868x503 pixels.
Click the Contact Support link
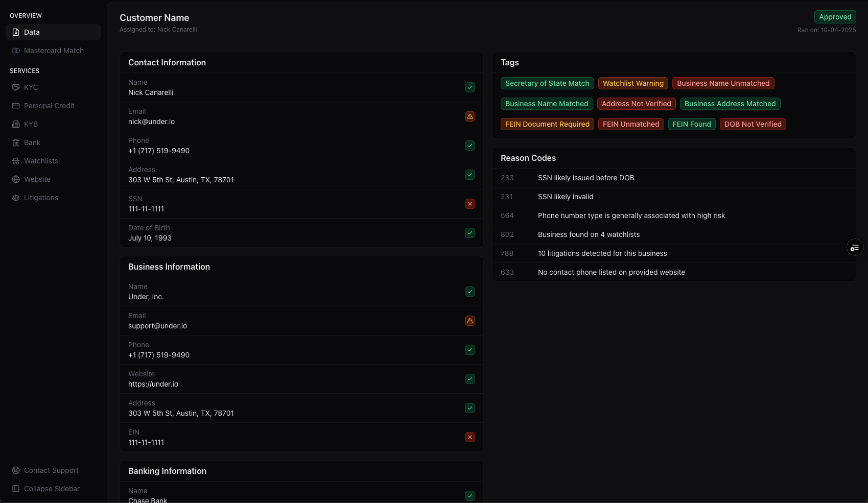pyautogui.click(x=51, y=470)
